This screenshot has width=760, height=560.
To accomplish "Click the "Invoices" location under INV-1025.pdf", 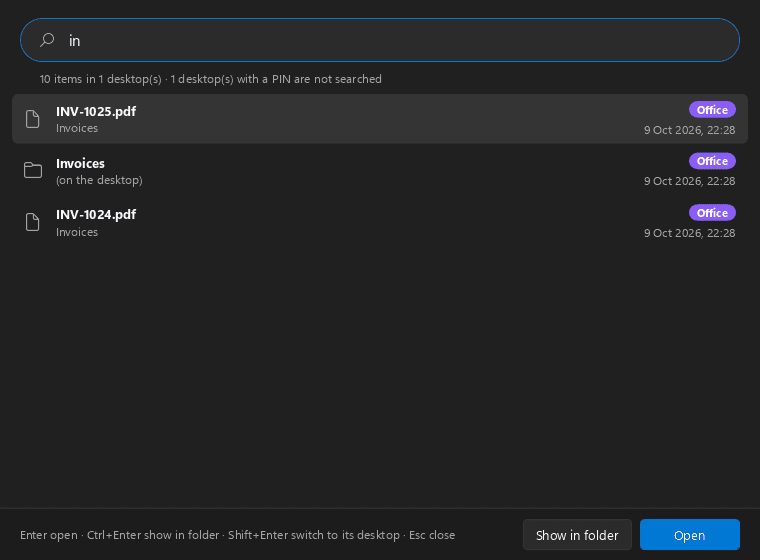I will (x=77, y=128).
